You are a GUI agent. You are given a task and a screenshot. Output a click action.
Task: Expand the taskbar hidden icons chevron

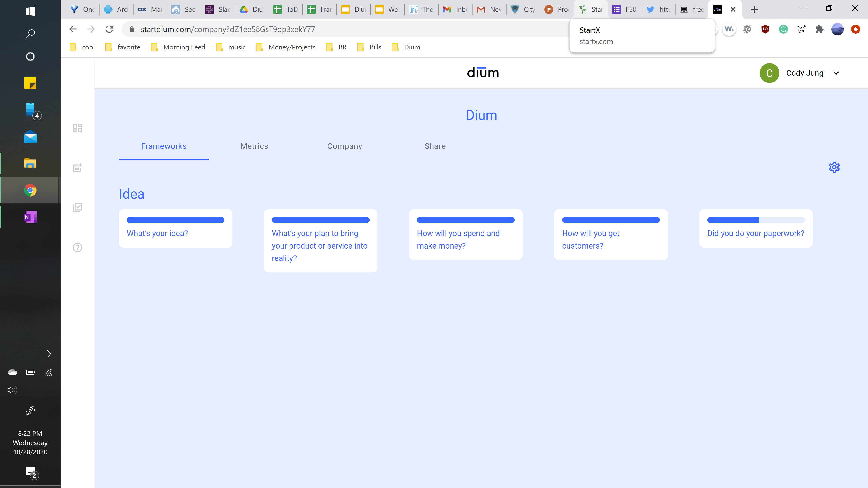click(49, 354)
